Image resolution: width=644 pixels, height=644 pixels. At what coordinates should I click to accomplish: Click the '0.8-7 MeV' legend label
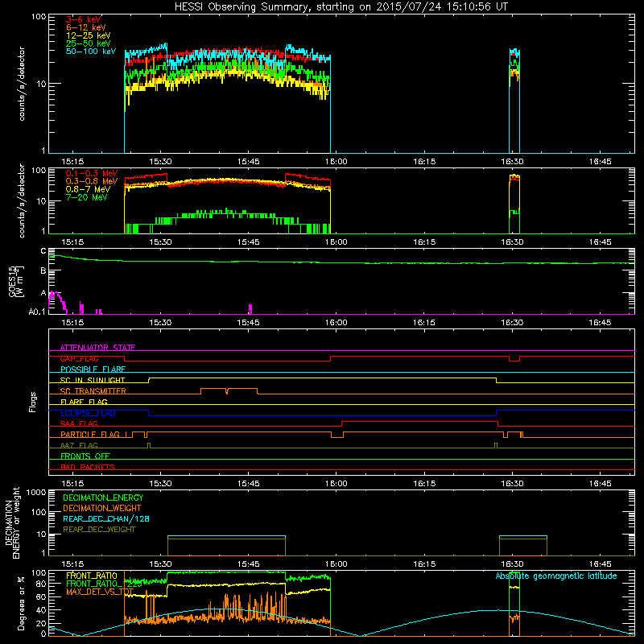(x=88, y=189)
